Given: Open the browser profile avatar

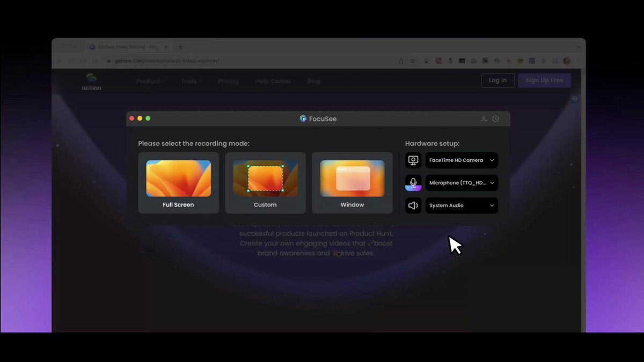Looking at the screenshot, I should pyautogui.click(x=567, y=61).
